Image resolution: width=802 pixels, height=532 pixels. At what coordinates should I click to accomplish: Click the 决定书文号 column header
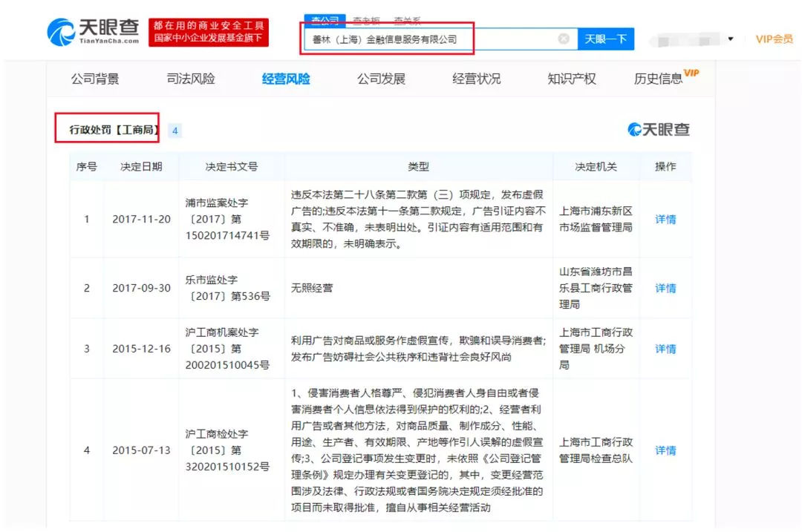coord(232,167)
